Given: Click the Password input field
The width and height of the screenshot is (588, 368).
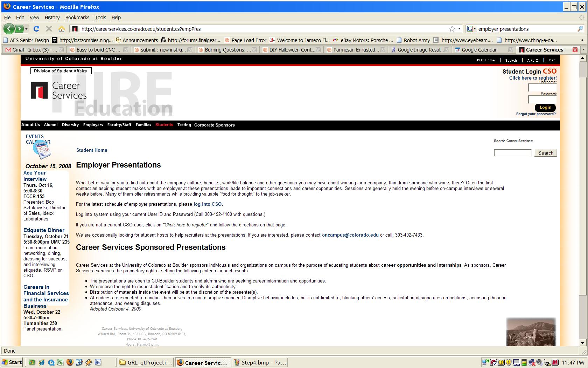Looking at the screenshot, I should click(542, 100).
